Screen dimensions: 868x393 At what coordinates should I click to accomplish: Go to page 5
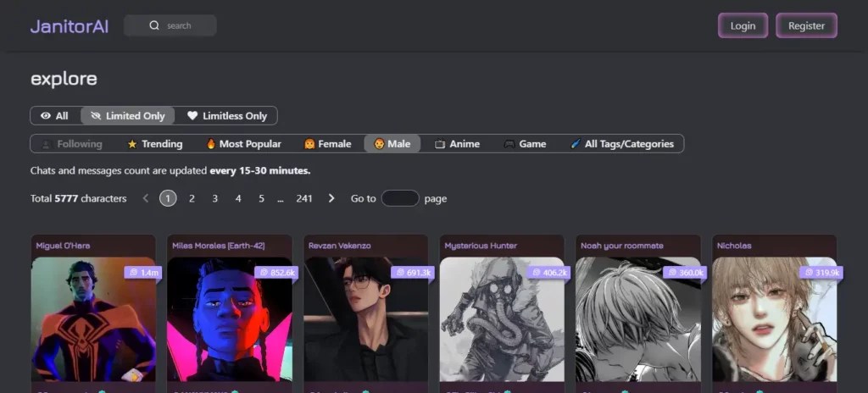click(261, 198)
